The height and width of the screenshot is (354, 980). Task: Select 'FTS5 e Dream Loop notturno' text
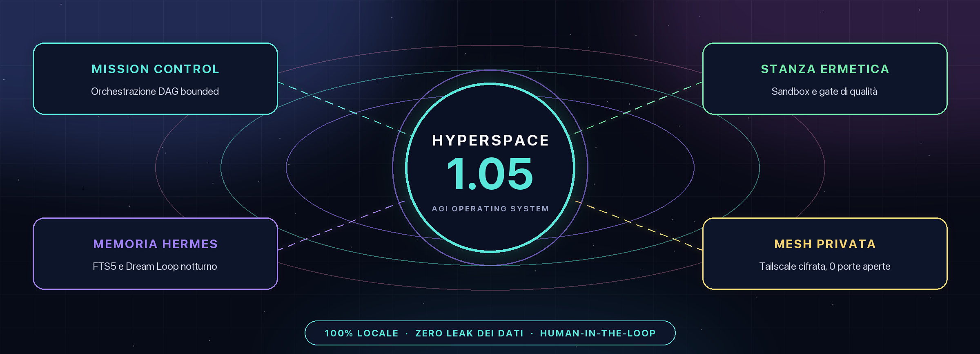(x=155, y=266)
